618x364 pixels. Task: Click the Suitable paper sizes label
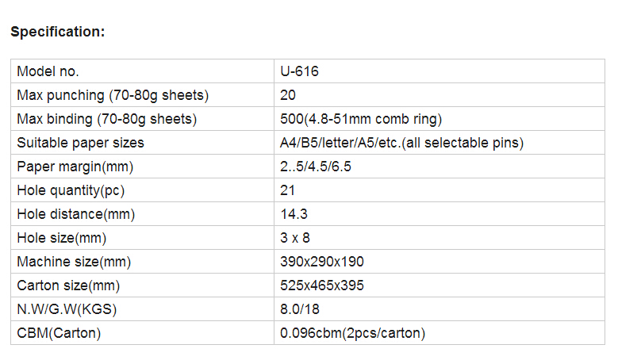pos(81,143)
